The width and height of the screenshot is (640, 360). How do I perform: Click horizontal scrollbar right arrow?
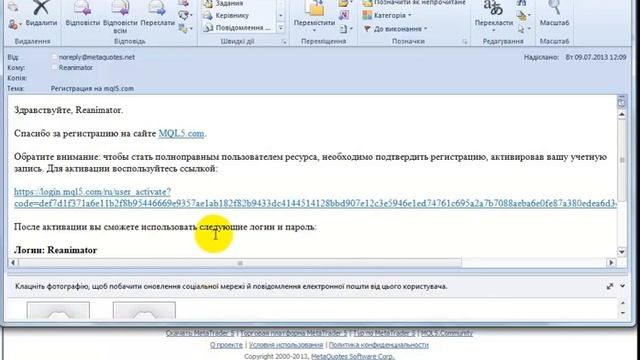611,262
